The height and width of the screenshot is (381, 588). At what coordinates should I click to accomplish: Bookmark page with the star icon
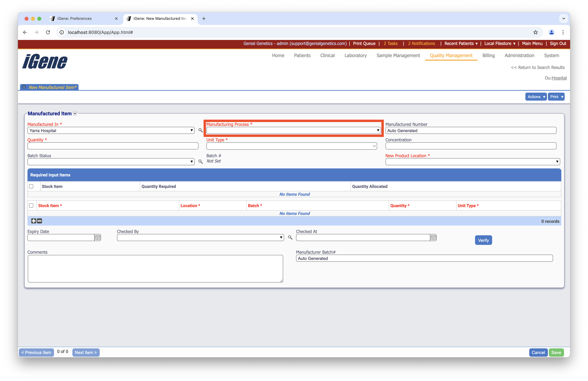pos(535,32)
